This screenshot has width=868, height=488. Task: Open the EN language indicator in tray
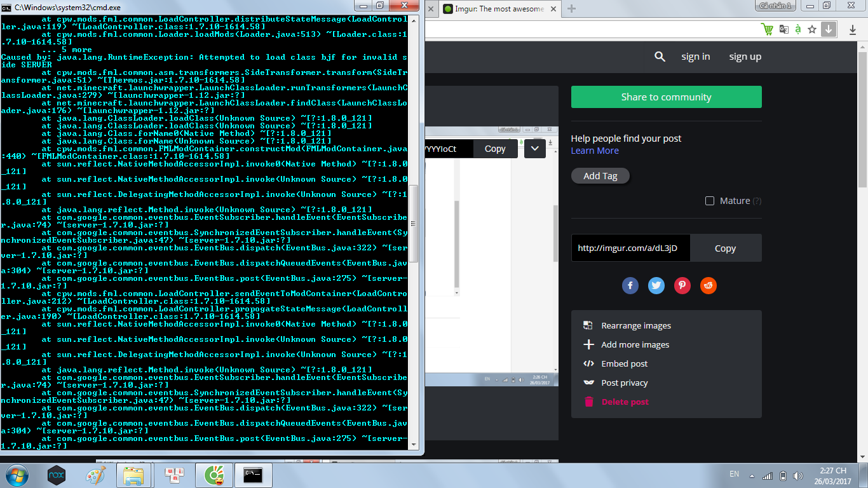coord(734,474)
